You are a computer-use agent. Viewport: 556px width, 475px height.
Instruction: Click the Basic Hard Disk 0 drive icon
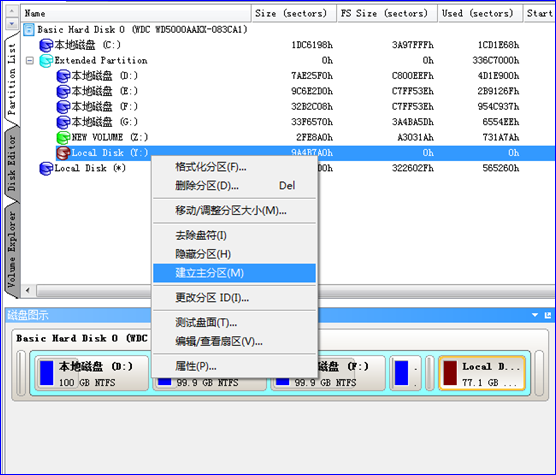click(29, 30)
